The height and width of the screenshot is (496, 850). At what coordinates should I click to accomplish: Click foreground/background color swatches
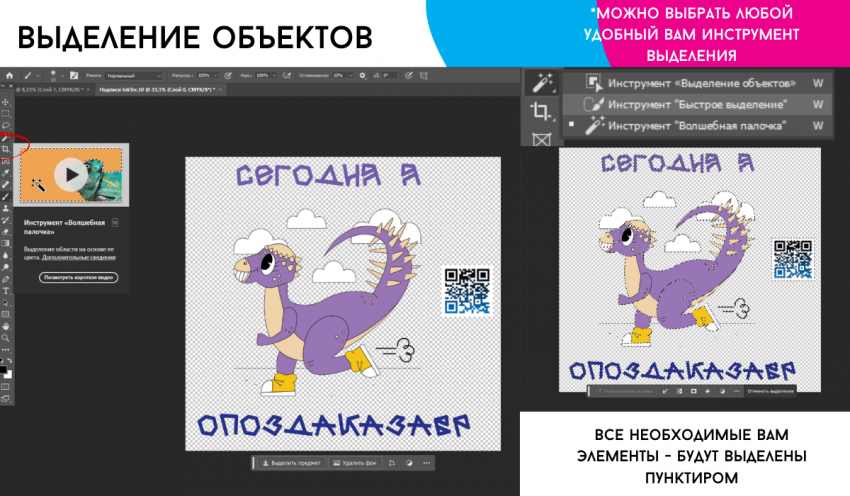tap(6, 372)
